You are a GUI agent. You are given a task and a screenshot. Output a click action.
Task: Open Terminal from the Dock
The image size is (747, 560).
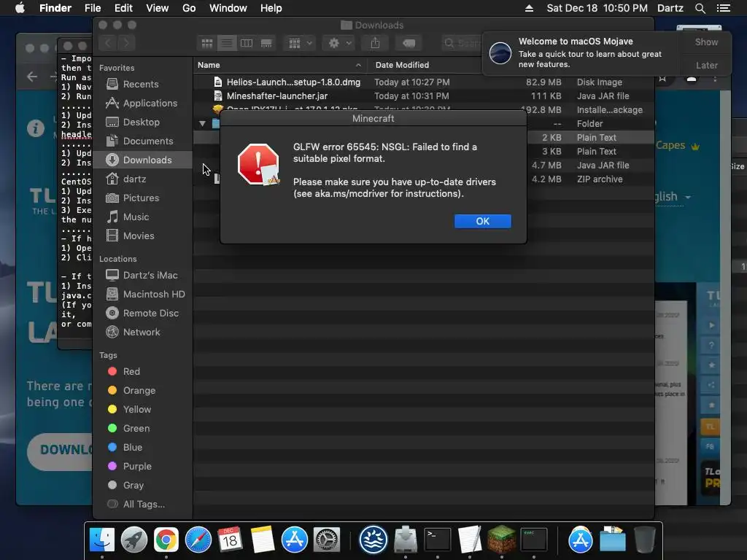(438, 540)
